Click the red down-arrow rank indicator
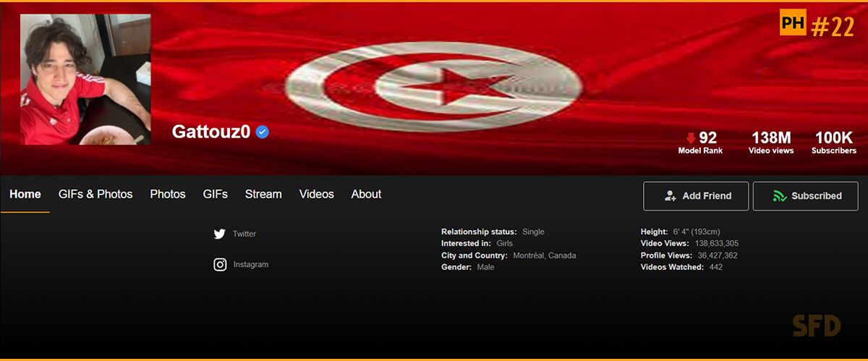 click(691, 137)
